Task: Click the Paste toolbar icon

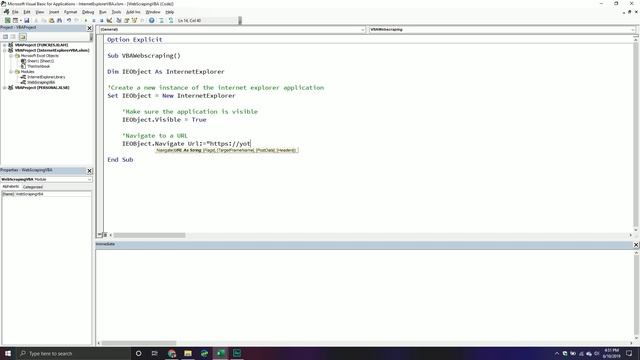Action: 51,20
